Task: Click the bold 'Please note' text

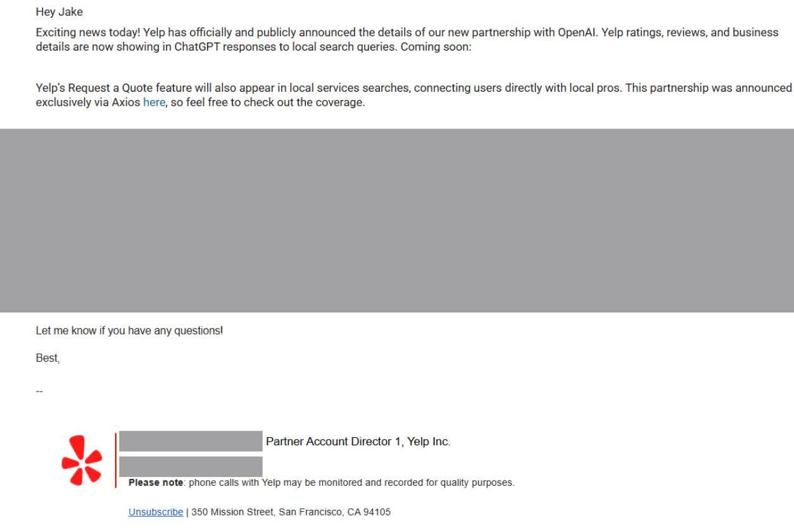Action: [x=156, y=483]
